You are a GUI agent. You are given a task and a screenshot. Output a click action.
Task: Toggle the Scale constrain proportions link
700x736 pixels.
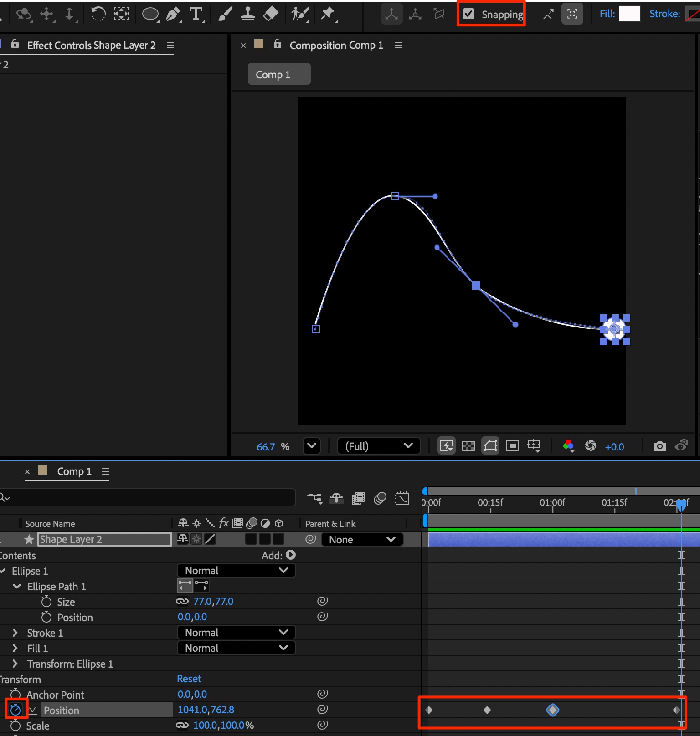pyautogui.click(x=182, y=725)
